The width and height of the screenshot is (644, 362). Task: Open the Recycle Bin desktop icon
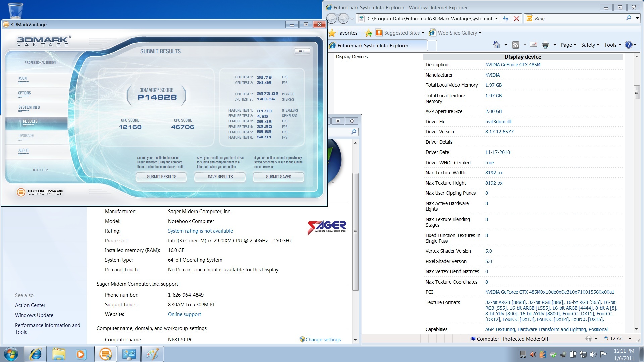pos(15,10)
